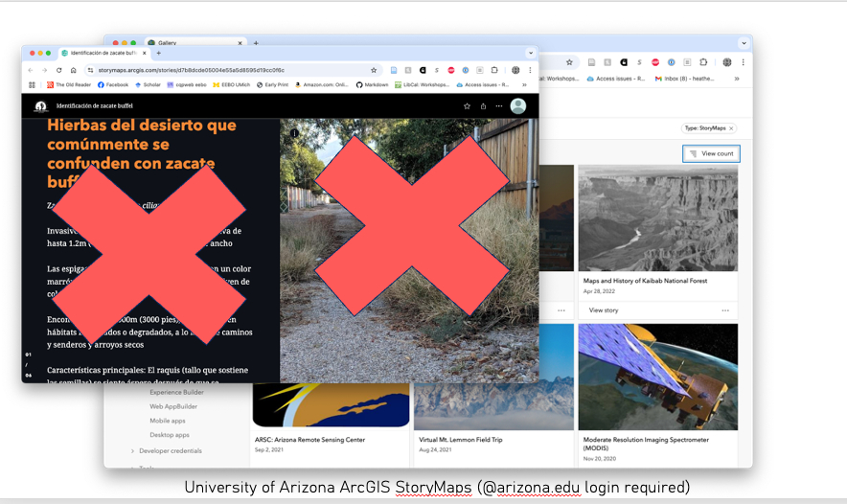Click the home button in front browser
The width and height of the screenshot is (847, 504).
(73, 70)
